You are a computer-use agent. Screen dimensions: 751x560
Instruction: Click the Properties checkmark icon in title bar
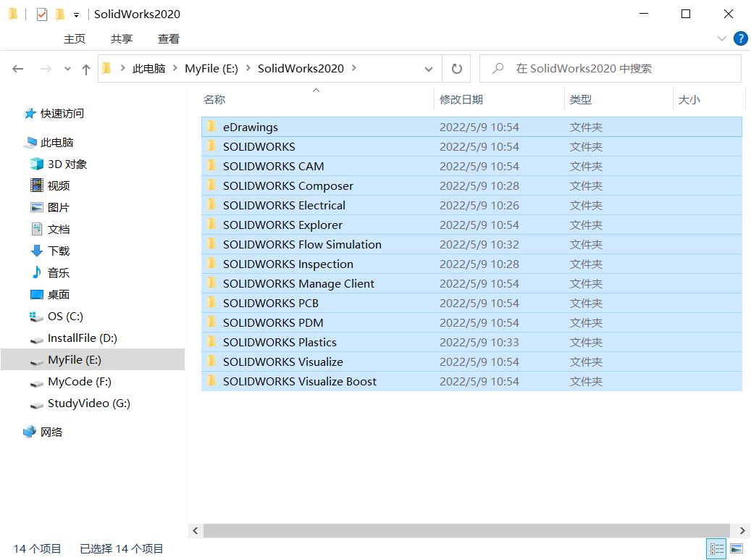click(42, 14)
